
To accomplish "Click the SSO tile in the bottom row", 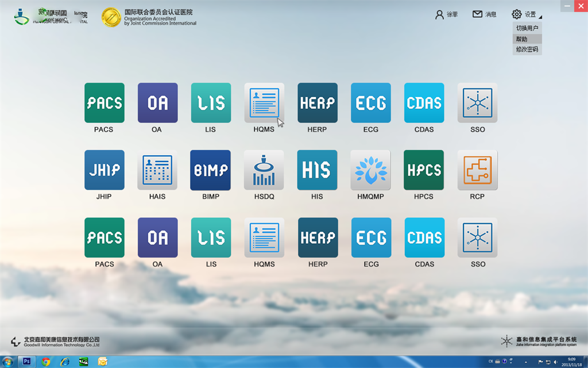I will 477,237.
